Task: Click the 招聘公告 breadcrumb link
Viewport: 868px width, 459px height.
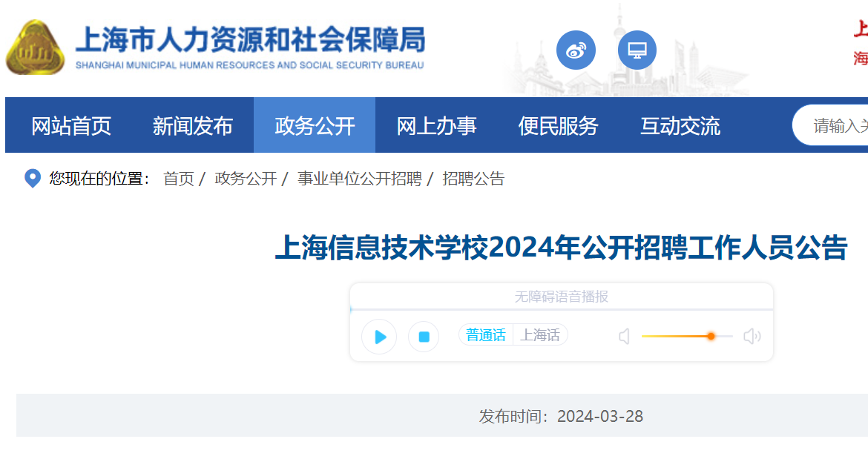Action: coord(473,179)
